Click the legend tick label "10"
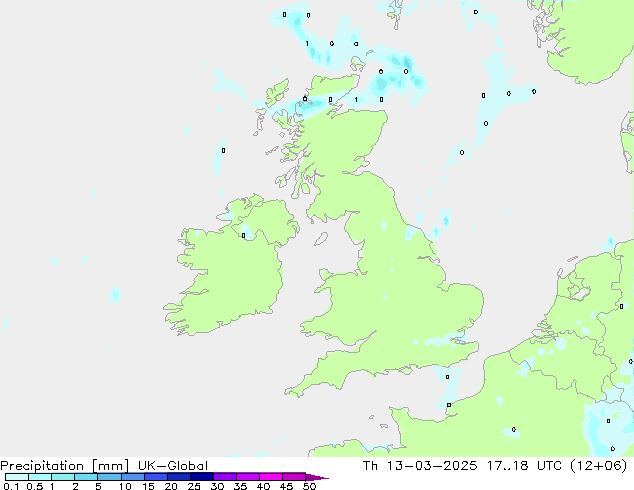 click(x=125, y=486)
